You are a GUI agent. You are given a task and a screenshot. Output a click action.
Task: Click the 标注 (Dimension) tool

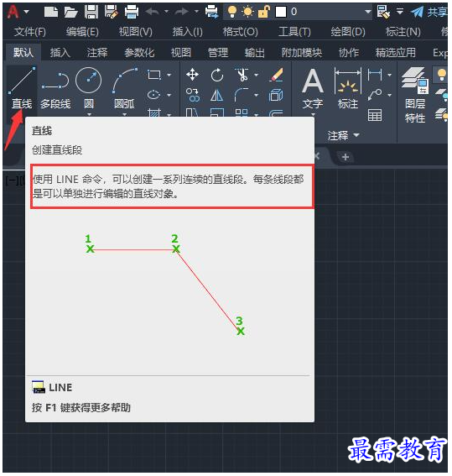click(x=348, y=89)
